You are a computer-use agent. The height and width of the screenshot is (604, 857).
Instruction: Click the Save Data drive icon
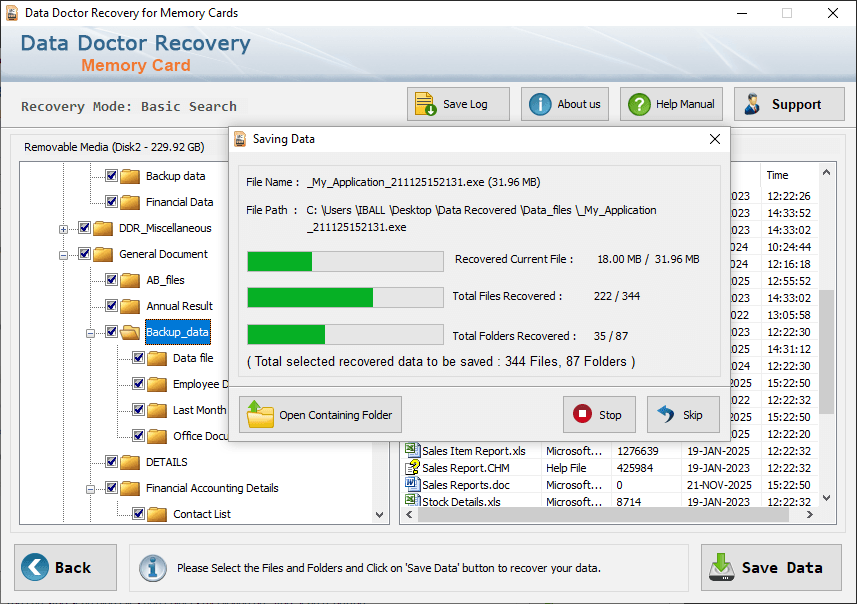pyautogui.click(x=721, y=567)
